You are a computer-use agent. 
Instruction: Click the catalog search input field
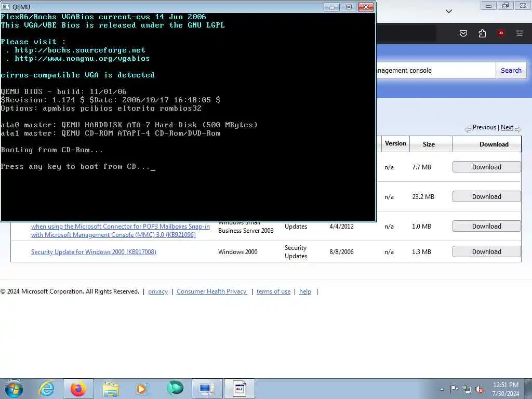click(436, 70)
